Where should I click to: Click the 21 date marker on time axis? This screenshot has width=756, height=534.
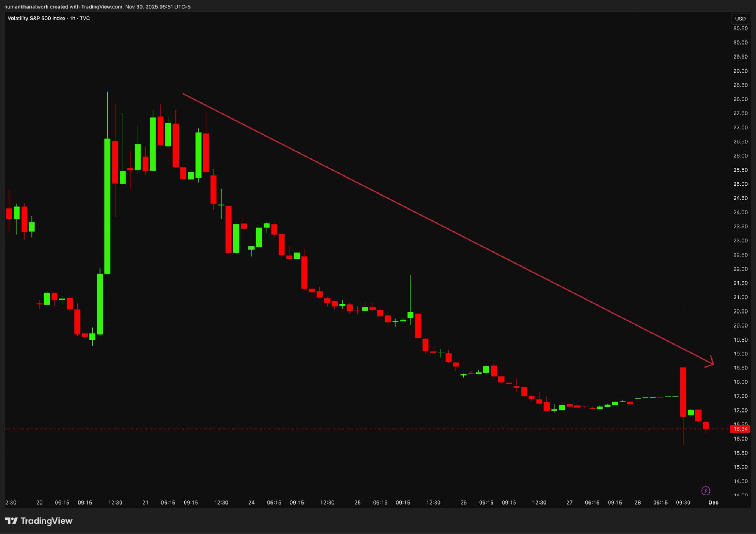click(145, 503)
